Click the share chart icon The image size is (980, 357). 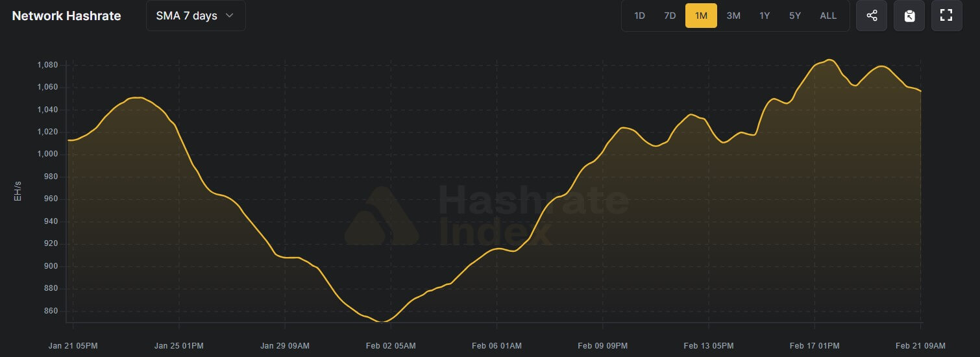pos(872,16)
